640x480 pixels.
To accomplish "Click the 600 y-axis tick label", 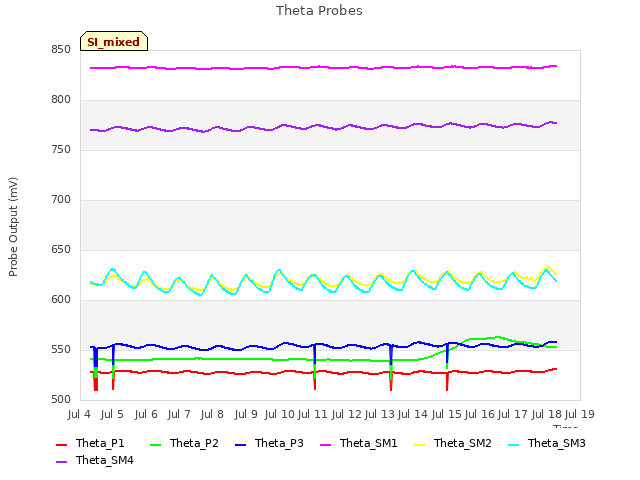I will 61,300.
